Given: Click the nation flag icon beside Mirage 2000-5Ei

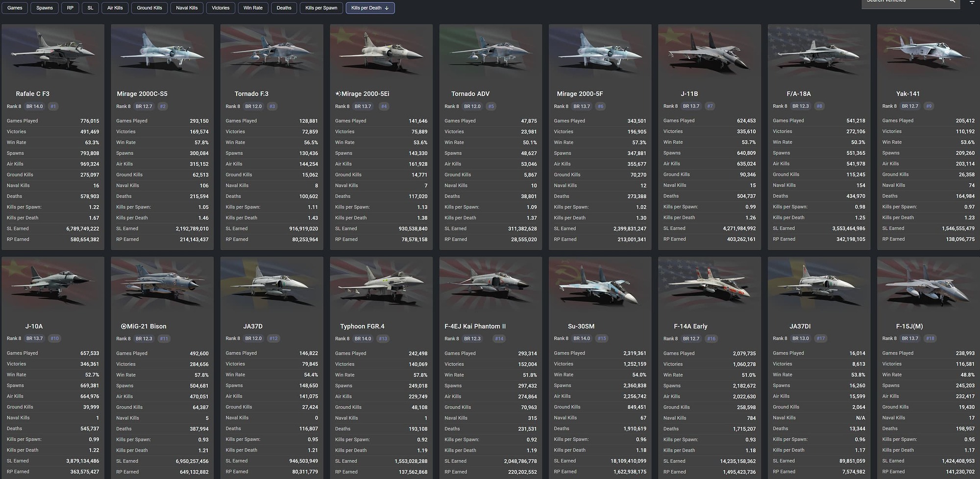Looking at the screenshot, I should point(338,93).
